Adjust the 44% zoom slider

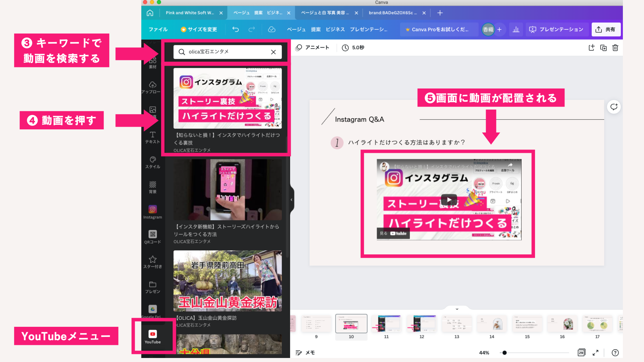tap(505, 353)
